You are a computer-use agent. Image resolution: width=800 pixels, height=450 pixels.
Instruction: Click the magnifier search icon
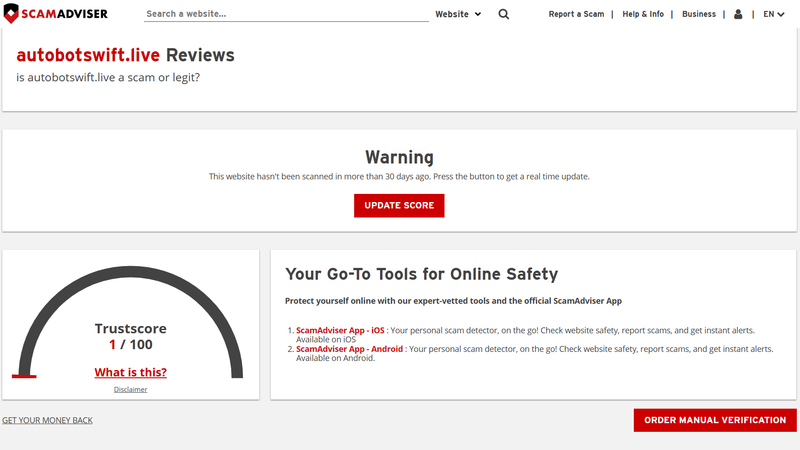[504, 14]
